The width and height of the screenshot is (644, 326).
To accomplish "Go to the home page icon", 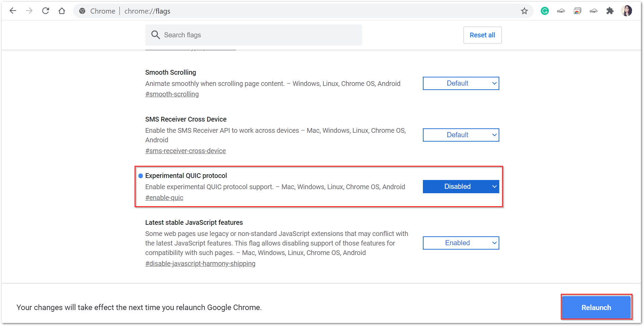I will 62,11.
